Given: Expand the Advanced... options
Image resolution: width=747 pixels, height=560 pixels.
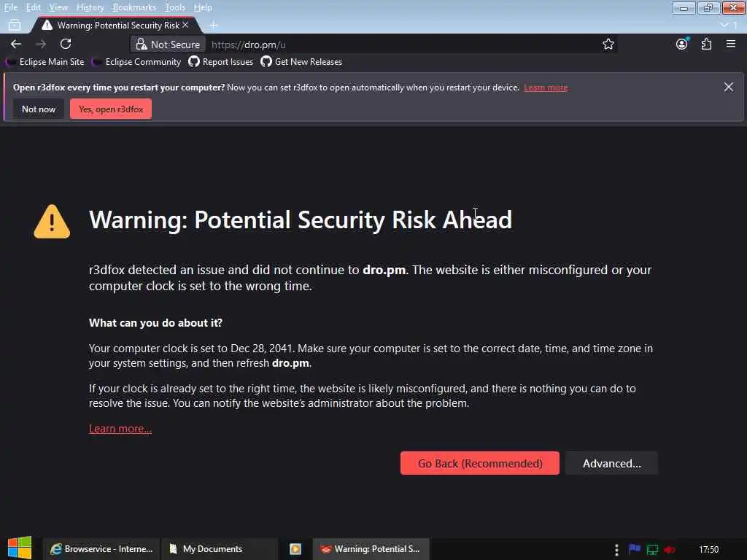Looking at the screenshot, I should click(x=612, y=463).
